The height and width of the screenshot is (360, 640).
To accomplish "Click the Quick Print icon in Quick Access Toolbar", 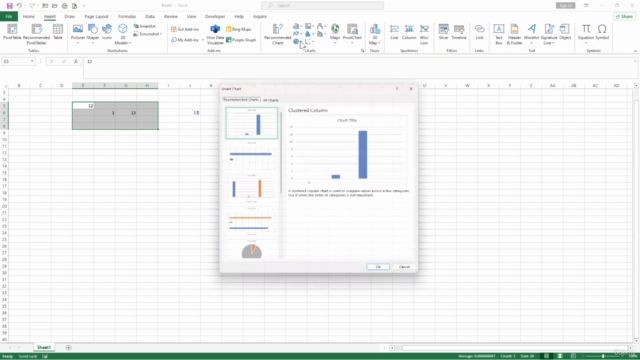I will (64, 6).
